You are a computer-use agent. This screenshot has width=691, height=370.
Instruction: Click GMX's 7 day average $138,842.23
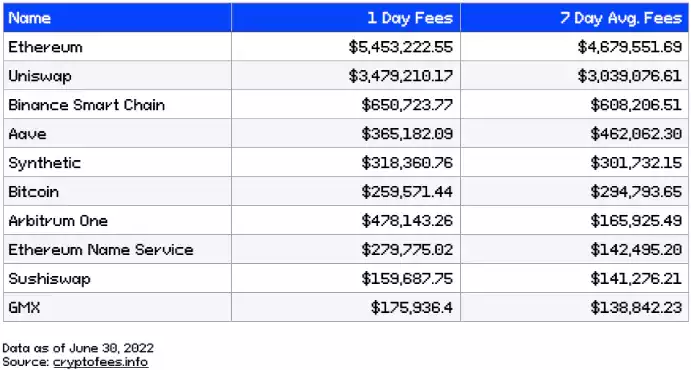[x=636, y=307]
